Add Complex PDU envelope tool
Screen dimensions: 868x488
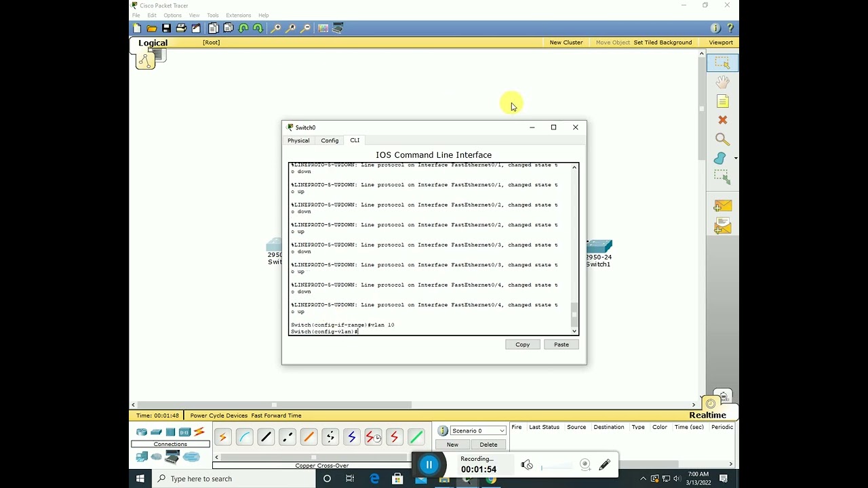click(x=722, y=226)
